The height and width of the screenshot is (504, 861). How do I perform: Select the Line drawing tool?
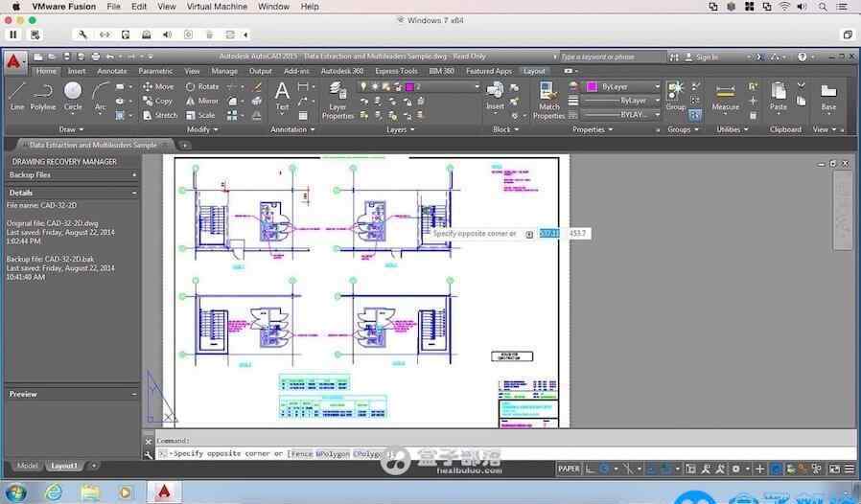[17, 97]
